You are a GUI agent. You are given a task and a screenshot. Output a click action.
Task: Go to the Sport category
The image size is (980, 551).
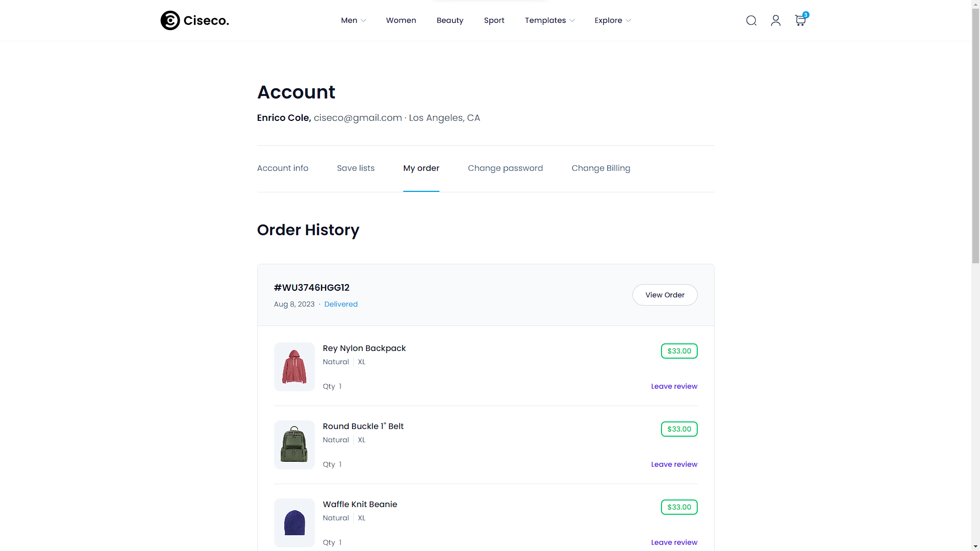coord(494,20)
